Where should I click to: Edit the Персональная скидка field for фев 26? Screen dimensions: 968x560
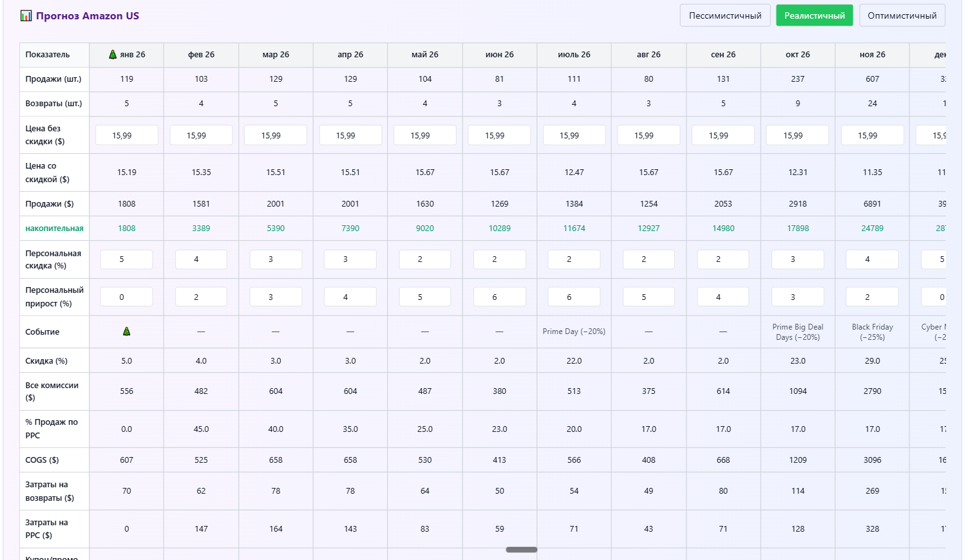click(x=201, y=259)
